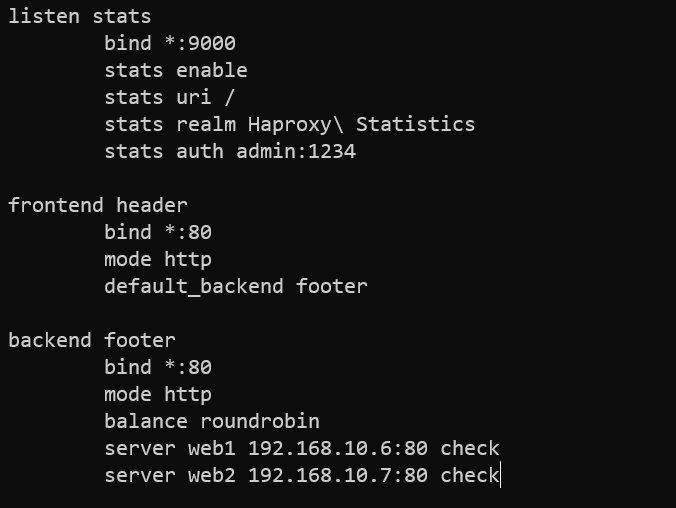Click 'bind *:80' under backend footer
Image resolution: width=676 pixels, height=508 pixels.
tap(158, 367)
